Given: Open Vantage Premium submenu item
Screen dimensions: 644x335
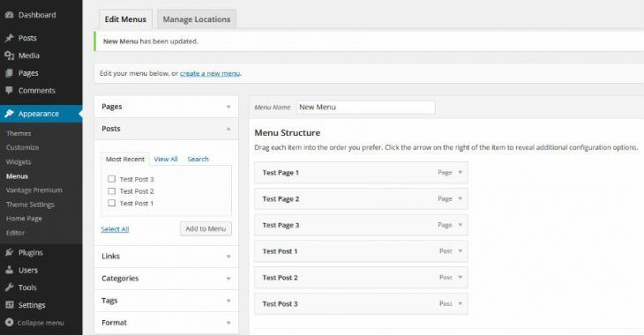Looking at the screenshot, I should tap(34, 190).
